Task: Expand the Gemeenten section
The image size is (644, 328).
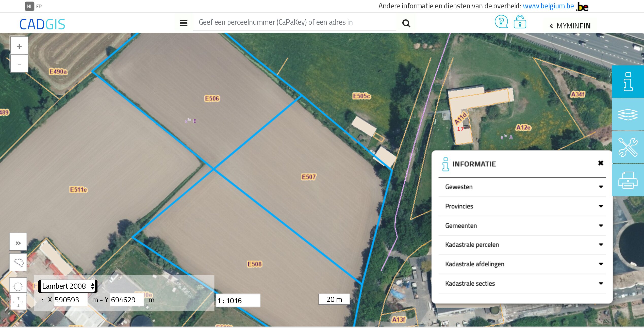Action: 522,225
